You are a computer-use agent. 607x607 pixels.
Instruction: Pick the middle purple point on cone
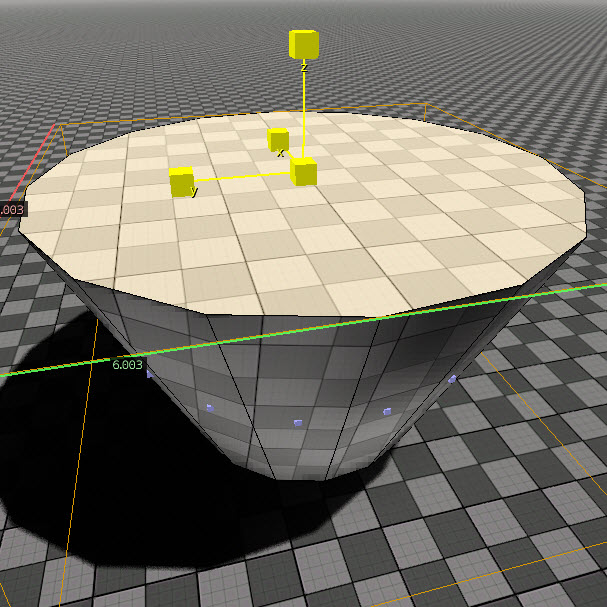pos(298,423)
